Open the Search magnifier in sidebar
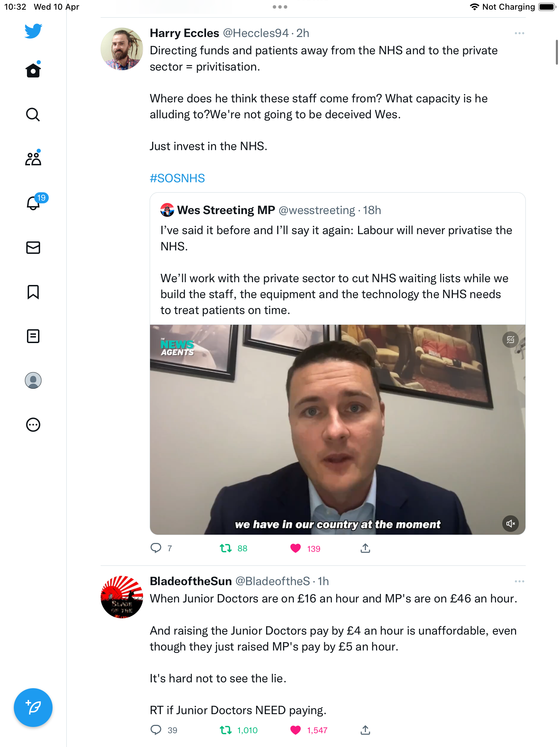This screenshot has width=560, height=747. [x=33, y=114]
